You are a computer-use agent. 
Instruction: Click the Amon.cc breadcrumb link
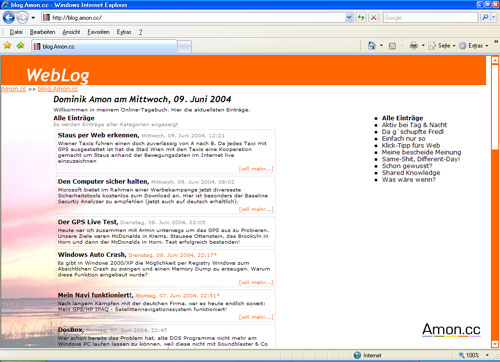tap(14, 89)
